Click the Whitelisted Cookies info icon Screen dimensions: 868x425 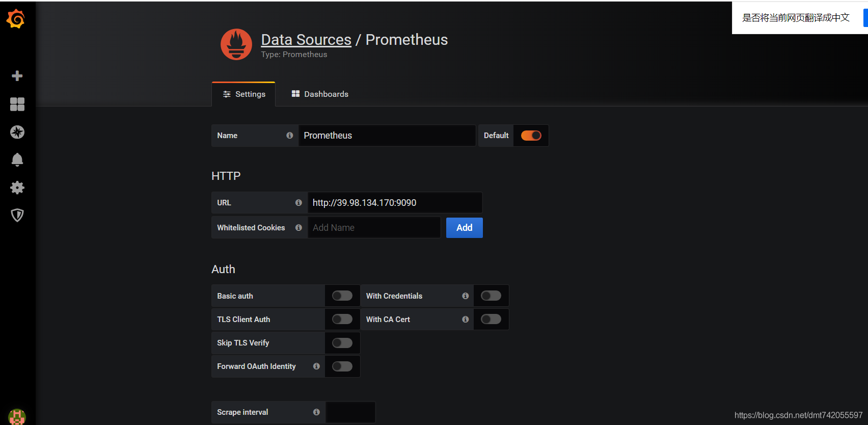299,228
